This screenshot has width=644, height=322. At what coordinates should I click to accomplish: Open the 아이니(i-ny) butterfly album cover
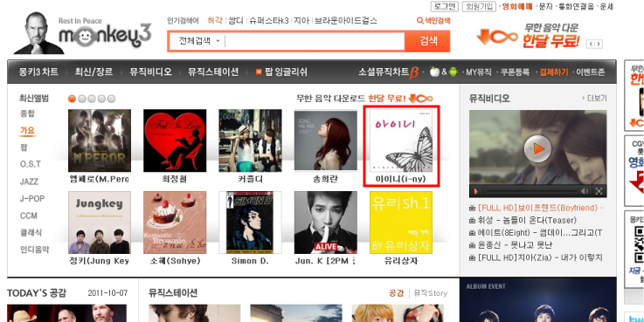point(401,140)
